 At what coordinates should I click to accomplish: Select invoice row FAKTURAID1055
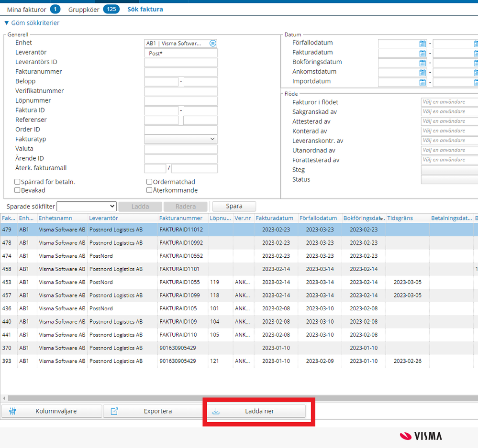(x=239, y=282)
